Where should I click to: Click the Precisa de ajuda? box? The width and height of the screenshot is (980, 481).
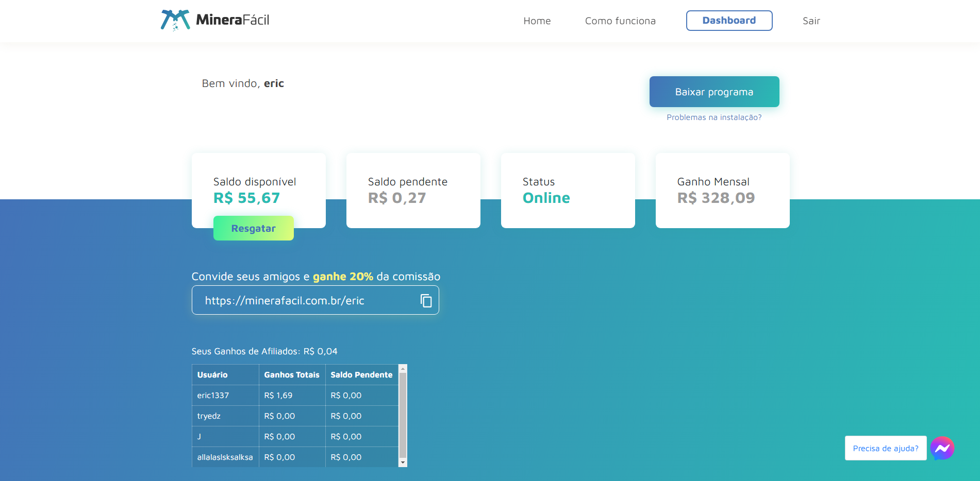point(885,448)
